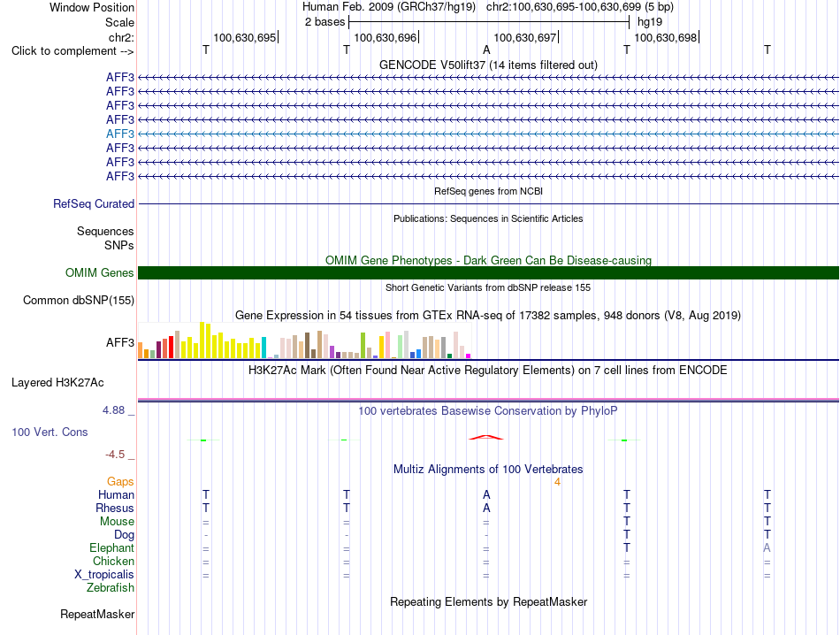Click the RefSeq Curated track label
Image resolution: width=840 pixels, height=635 pixels.
tap(94, 203)
